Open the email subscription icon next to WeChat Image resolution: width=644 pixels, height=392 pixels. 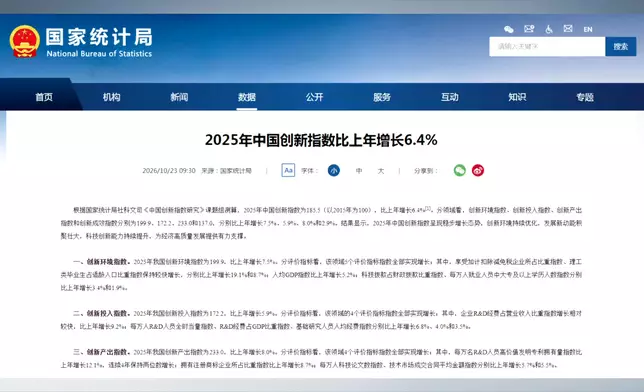coord(529,29)
